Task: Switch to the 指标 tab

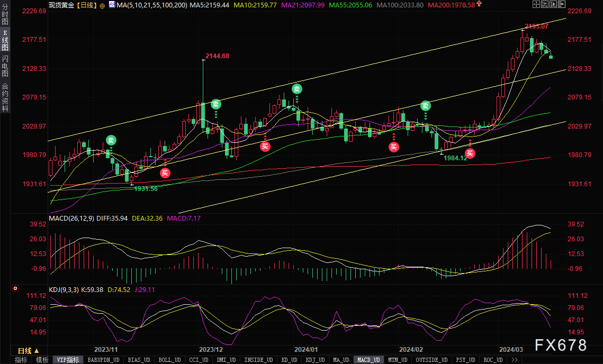Action: [x=21, y=360]
